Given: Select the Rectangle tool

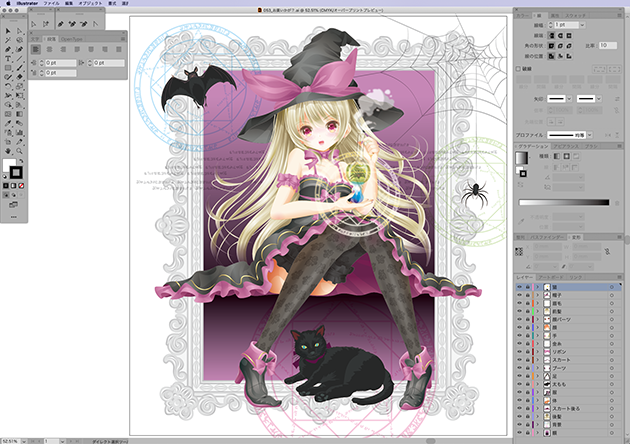Looking at the screenshot, I should [x=8, y=68].
